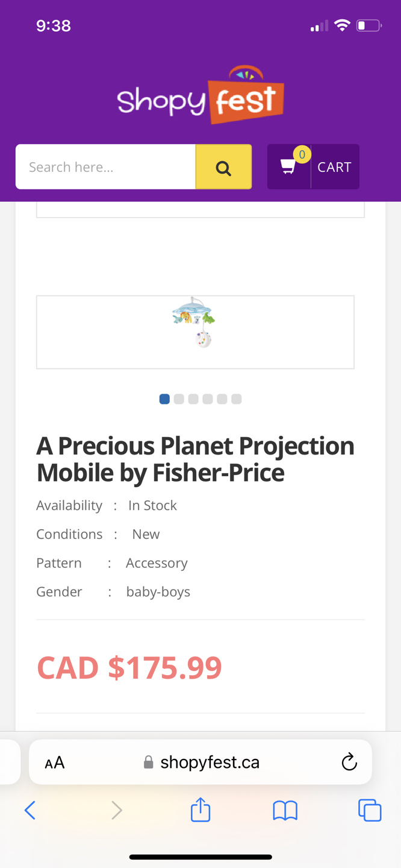Open the Safari share sheet icon
The width and height of the screenshot is (401, 868).
pyautogui.click(x=200, y=810)
